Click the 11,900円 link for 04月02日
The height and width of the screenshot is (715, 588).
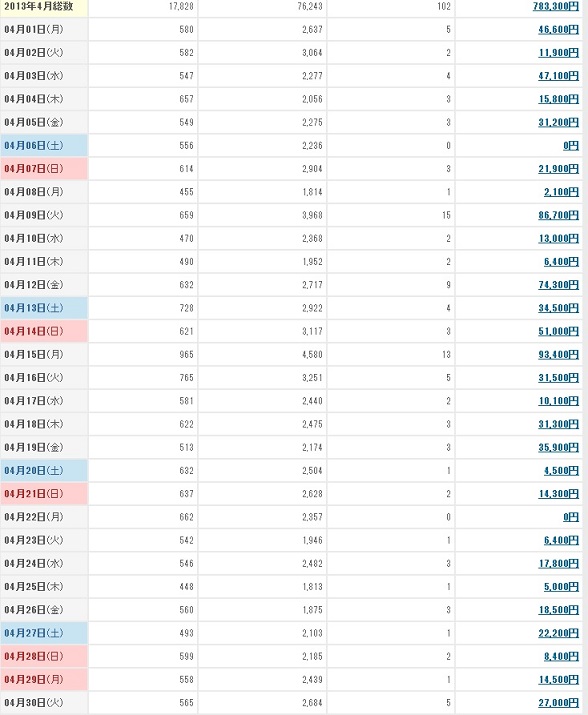click(558, 53)
